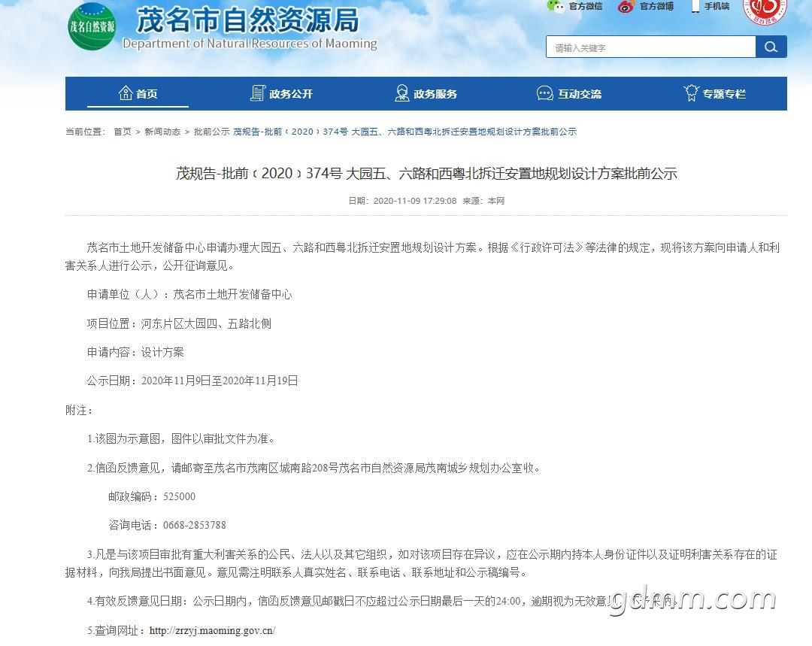Click the 官方微信 text label
The width and height of the screenshot is (812, 646).
[x=586, y=6]
